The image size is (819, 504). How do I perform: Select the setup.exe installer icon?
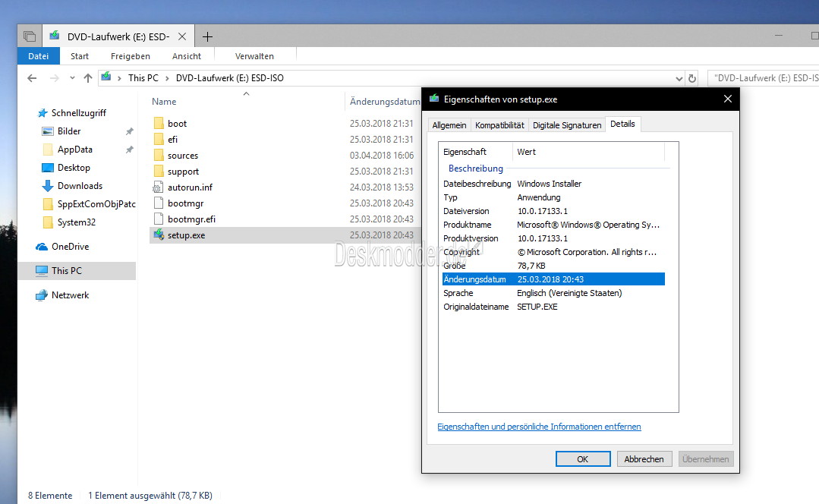pyautogui.click(x=159, y=235)
